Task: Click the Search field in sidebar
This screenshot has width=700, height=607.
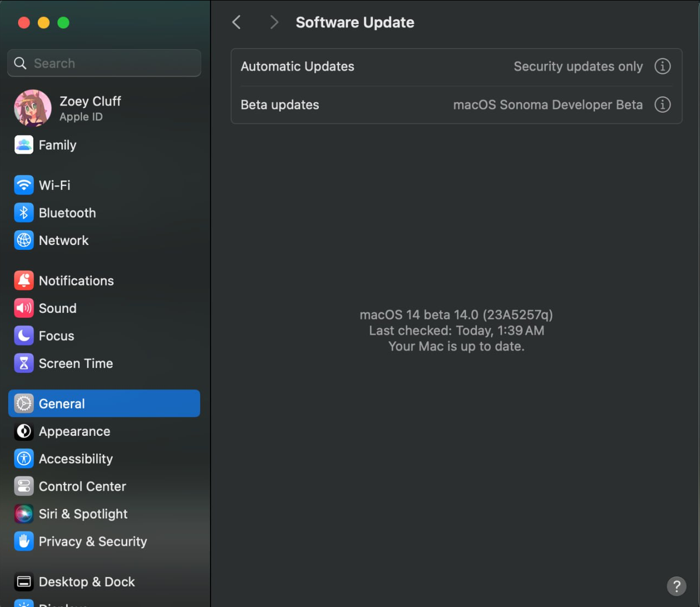Action: (104, 63)
